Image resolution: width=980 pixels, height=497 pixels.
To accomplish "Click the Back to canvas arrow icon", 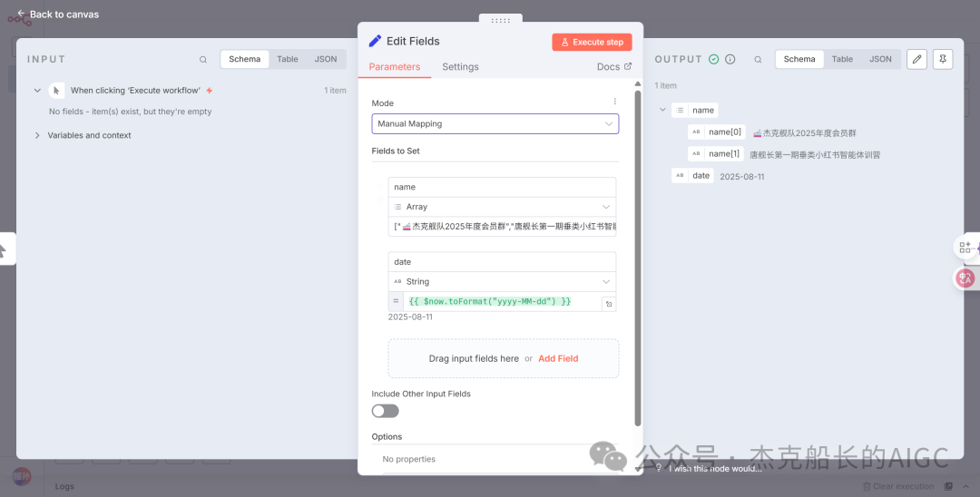I will coord(21,14).
